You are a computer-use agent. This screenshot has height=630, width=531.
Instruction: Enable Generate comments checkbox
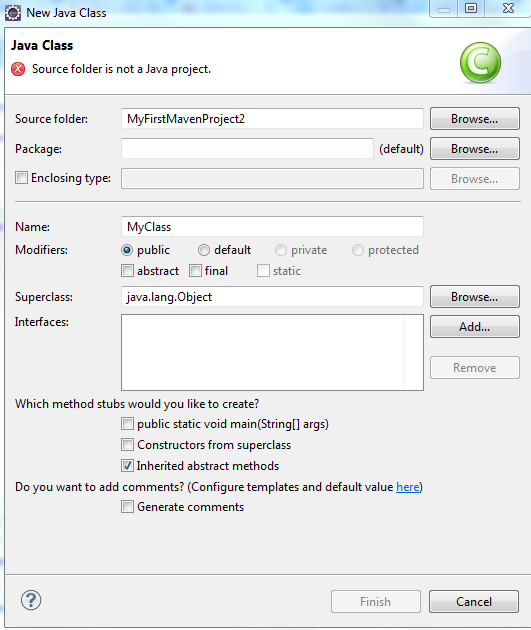(127, 507)
